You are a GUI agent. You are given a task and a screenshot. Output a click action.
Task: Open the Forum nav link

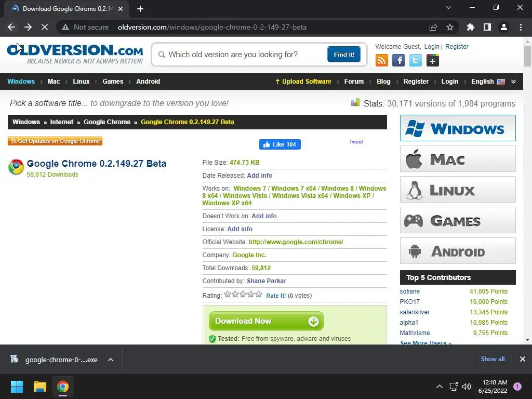354,82
